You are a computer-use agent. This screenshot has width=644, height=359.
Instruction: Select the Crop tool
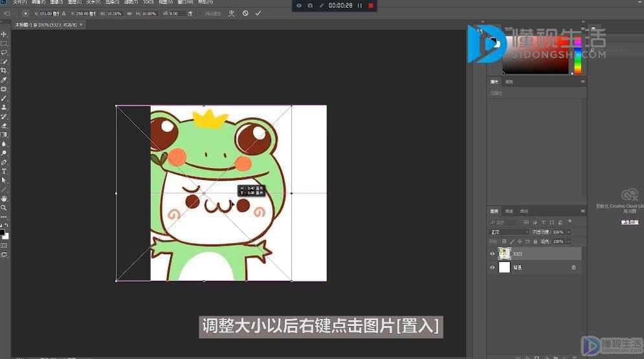click(x=4, y=71)
